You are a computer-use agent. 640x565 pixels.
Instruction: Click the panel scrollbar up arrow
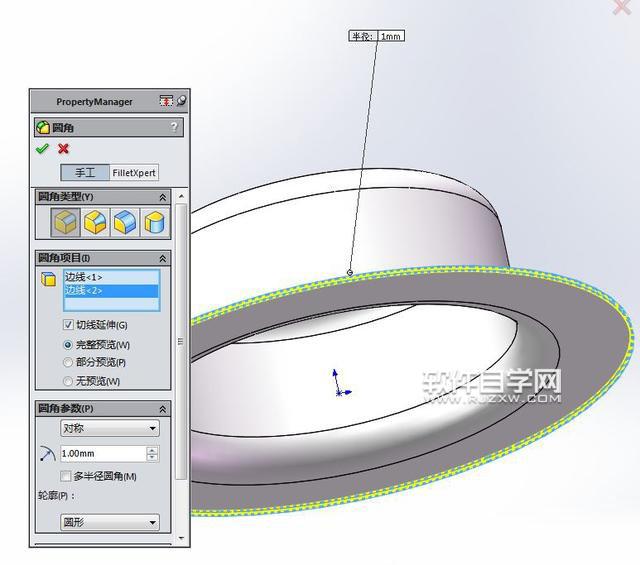click(x=181, y=196)
